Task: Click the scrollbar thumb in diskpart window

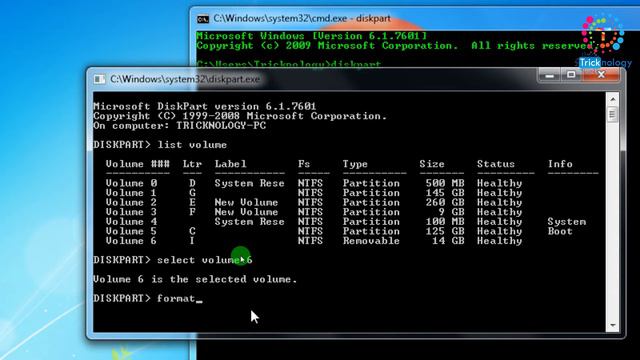Action: click(x=612, y=114)
